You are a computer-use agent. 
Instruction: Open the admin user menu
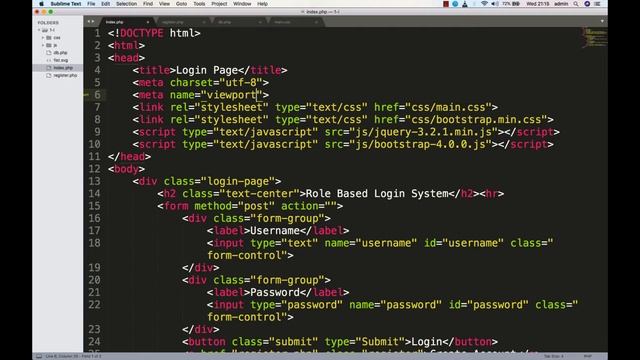[561, 4]
